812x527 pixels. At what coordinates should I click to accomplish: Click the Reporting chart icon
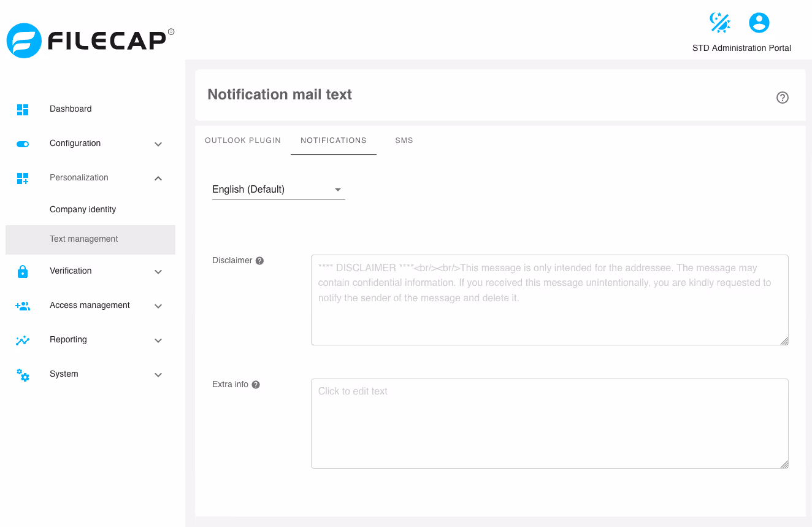23,340
